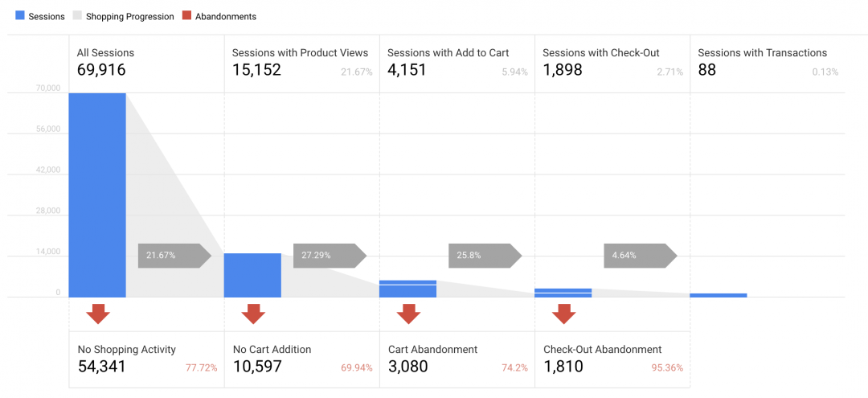Click the red abandonment arrow under All Sessions
868x398 pixels.
point(98,314)
